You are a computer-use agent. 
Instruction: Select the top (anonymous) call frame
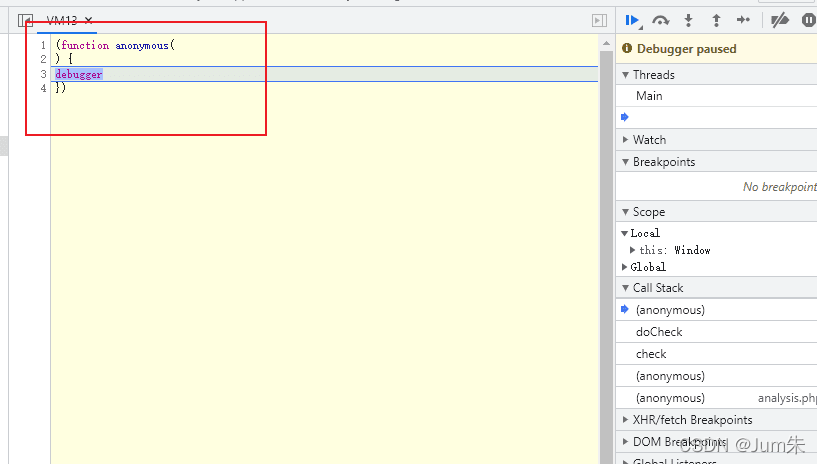(716, 310)
